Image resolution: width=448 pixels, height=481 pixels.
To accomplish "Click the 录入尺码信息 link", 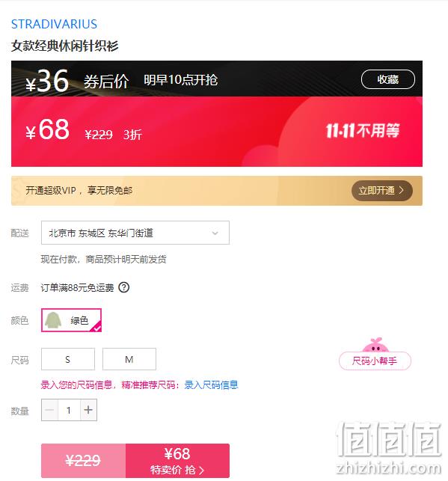I will coord(211,385).
